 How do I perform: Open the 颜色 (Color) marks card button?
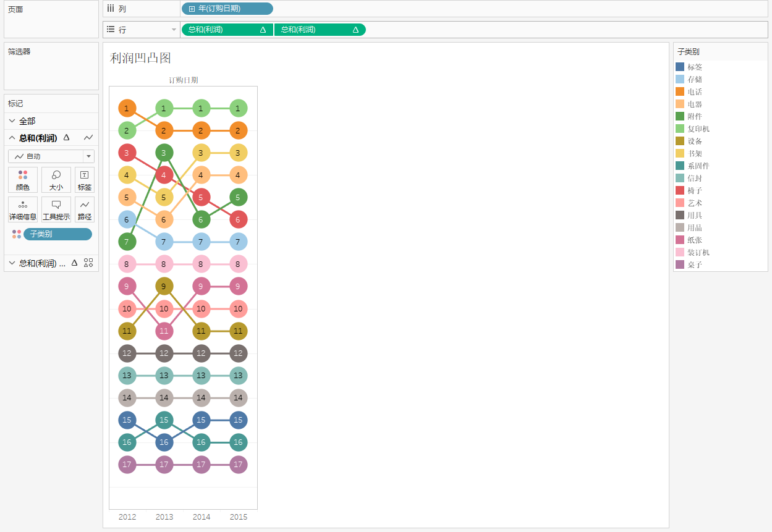(23, 180)
